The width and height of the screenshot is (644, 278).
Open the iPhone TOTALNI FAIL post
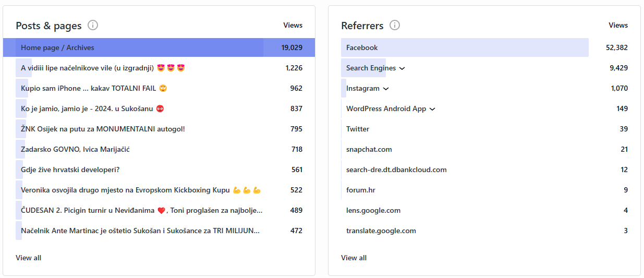(x=89, y=88)
